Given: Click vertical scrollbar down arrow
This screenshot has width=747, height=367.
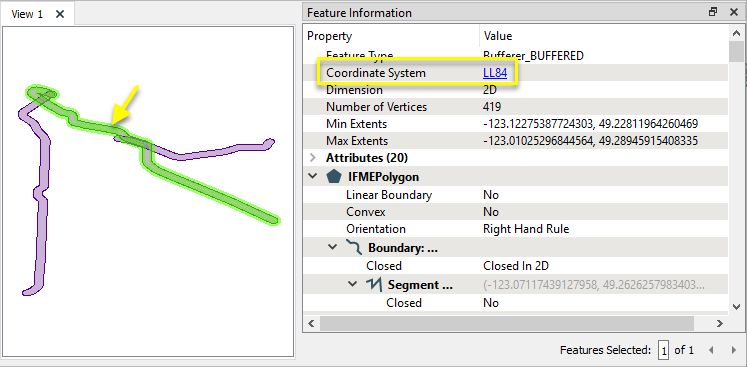Looking at the screenshot, I should [x=736, y=306].
